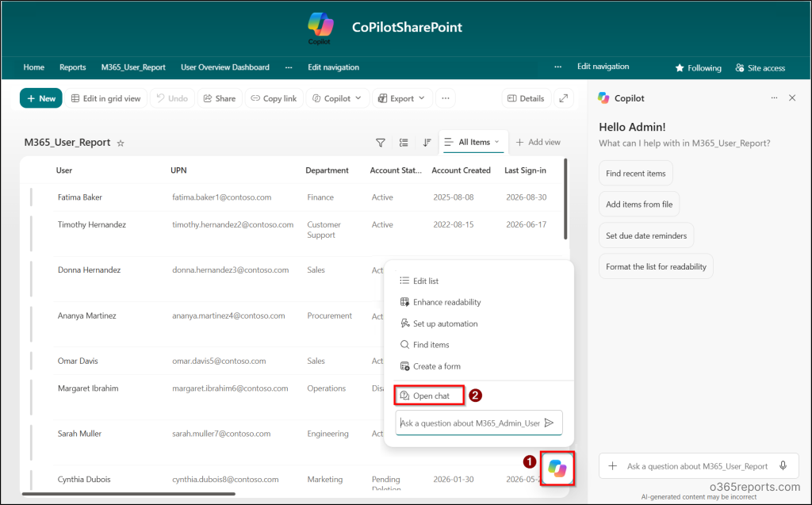
Task: Click the floating Copilot button in list
Action: (557, 469)
